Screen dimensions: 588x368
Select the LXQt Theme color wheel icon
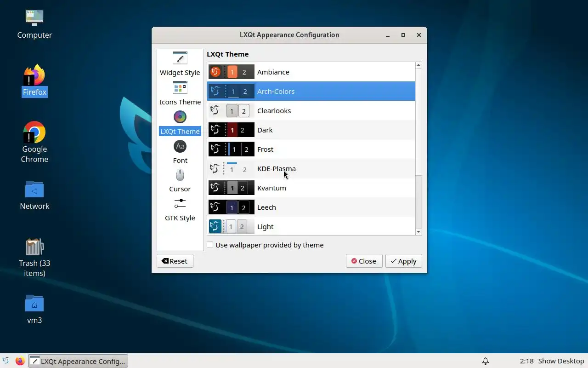[180, 117]
